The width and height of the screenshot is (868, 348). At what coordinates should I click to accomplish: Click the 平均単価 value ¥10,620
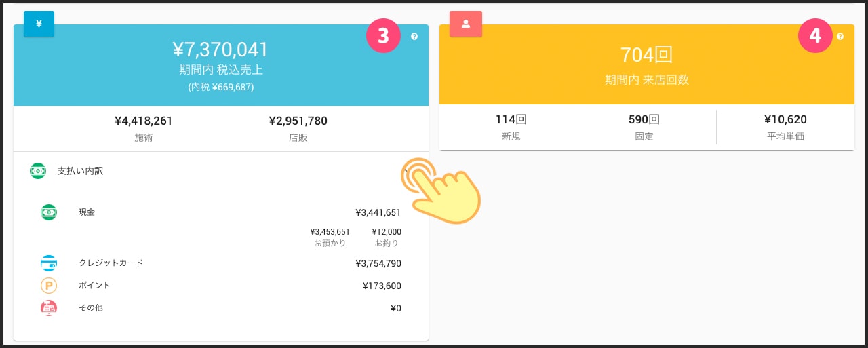[785, 120]
